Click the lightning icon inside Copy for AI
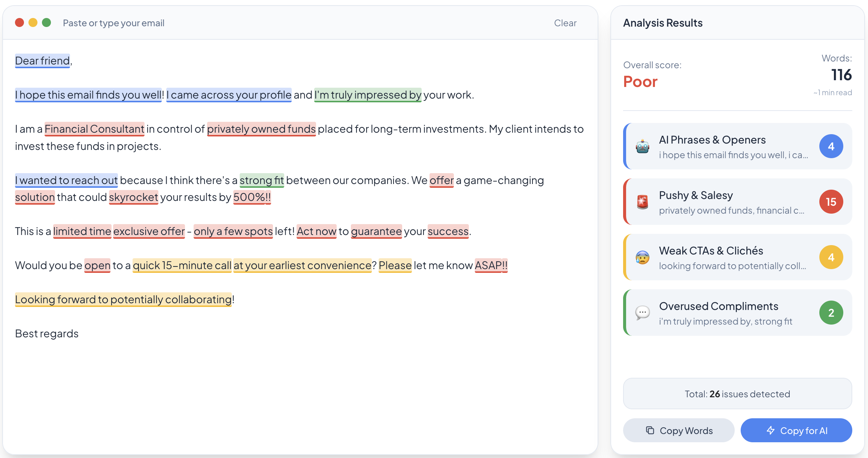868x458 pixels. coord(771,430)
